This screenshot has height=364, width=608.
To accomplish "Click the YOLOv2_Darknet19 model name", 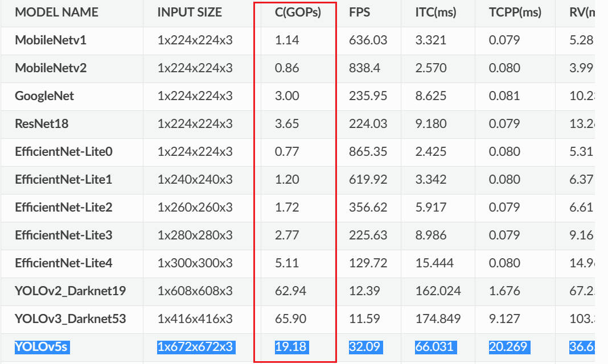I will 71,291.
